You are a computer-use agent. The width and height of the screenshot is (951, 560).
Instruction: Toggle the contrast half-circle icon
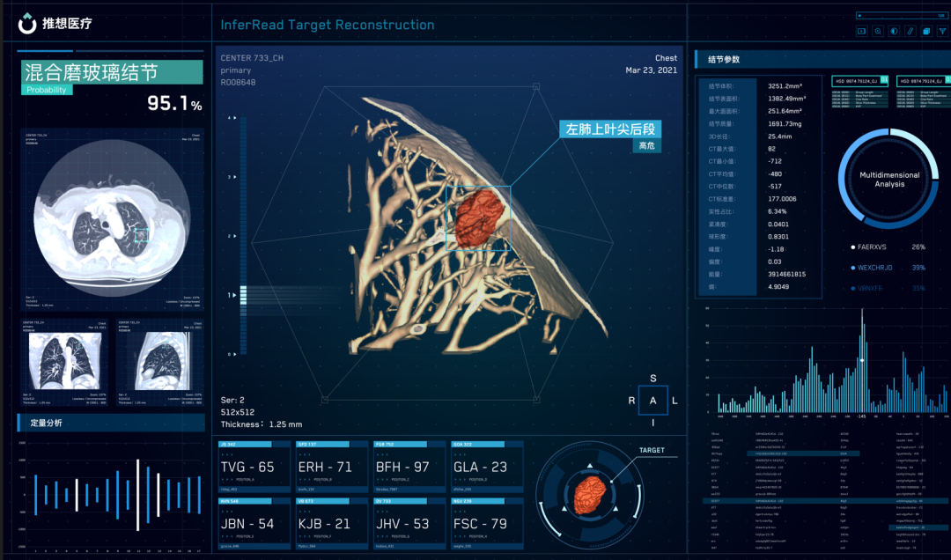point(894,32)
